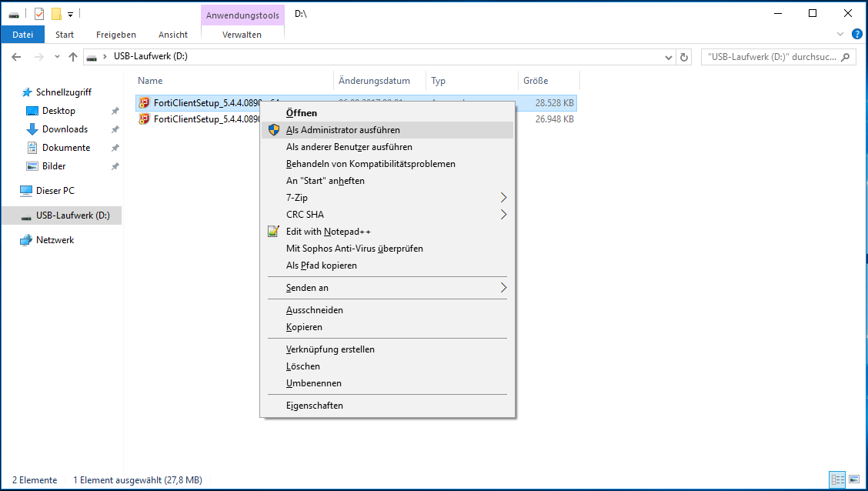The height and width of the screenshot is (491, 868).
Task: Switch to details view layout icon
Action: click(x=837, y=479)
